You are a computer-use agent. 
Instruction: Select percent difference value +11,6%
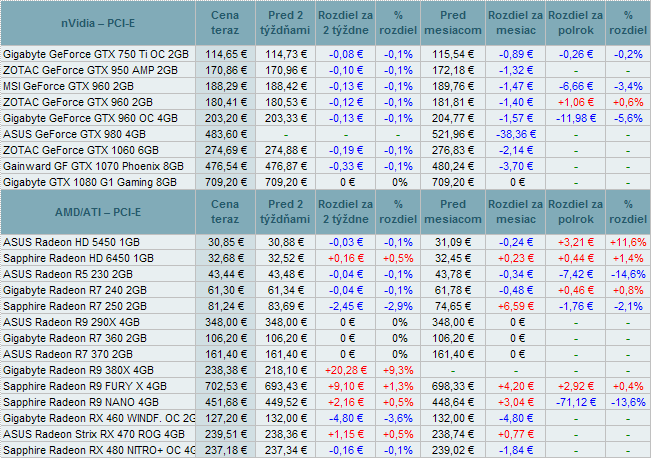(628, 242)
